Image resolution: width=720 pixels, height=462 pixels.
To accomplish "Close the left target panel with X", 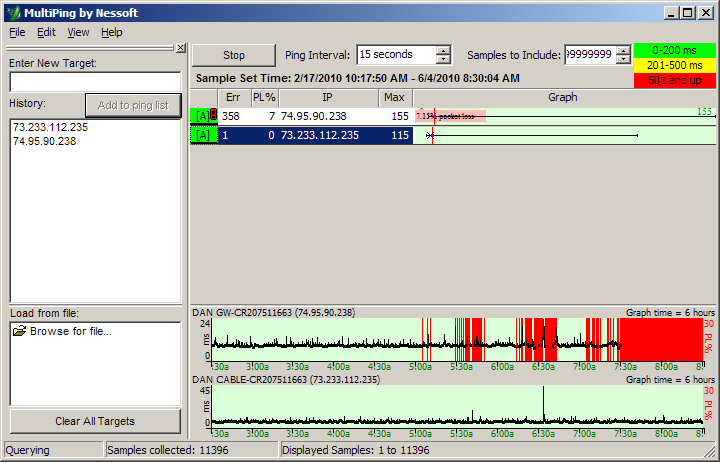I will [x=180, y=48].
